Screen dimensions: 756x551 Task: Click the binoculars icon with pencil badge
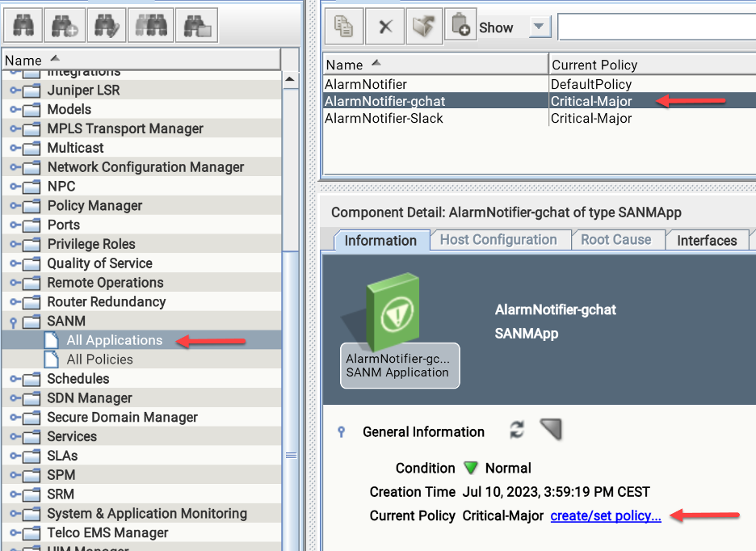[x=108, y=27]
